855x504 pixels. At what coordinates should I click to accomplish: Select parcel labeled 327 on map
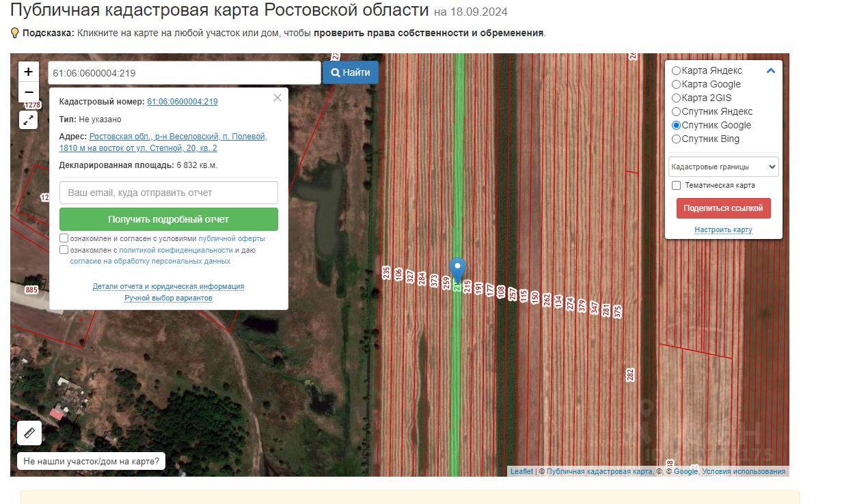pos(410,277)
